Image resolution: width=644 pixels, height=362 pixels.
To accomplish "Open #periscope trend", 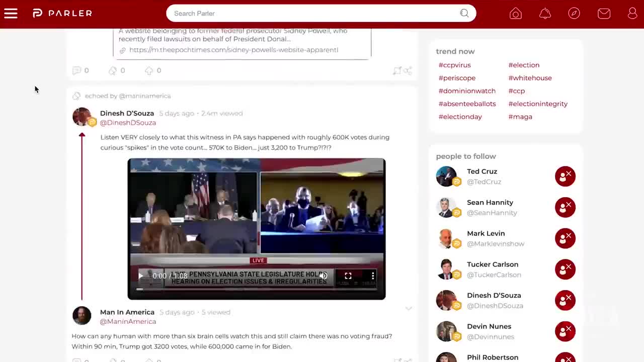I will point(457,78).
